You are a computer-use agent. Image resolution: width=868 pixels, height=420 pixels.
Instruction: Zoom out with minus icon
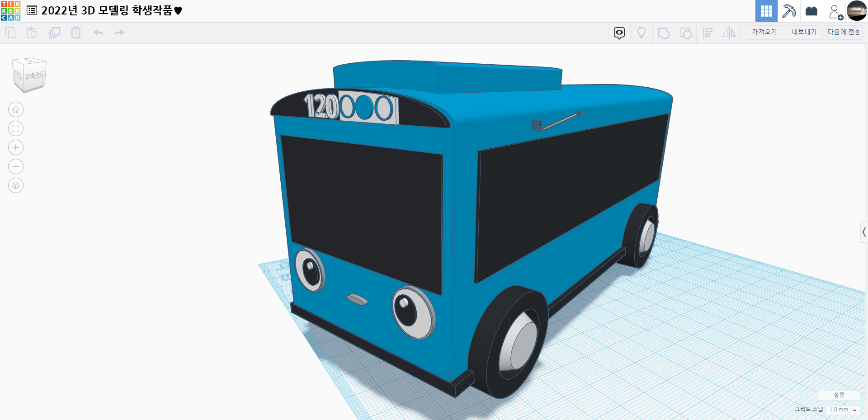pos(16,166)
